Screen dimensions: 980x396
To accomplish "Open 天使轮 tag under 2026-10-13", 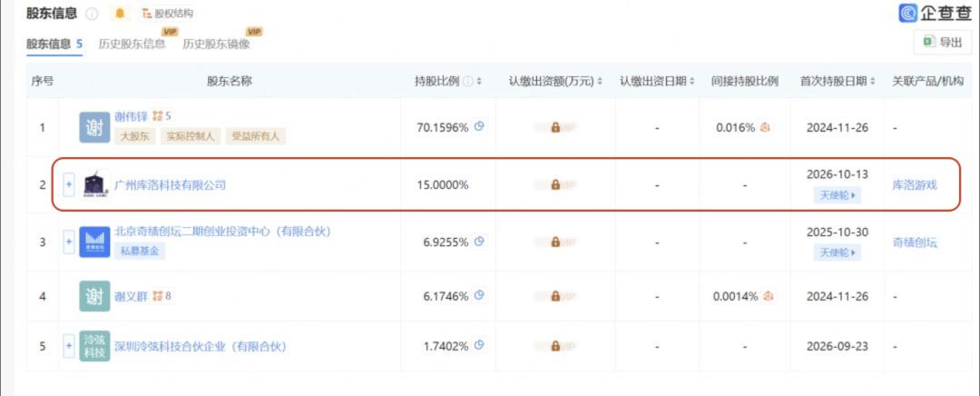I will click(x=837, y=195).
